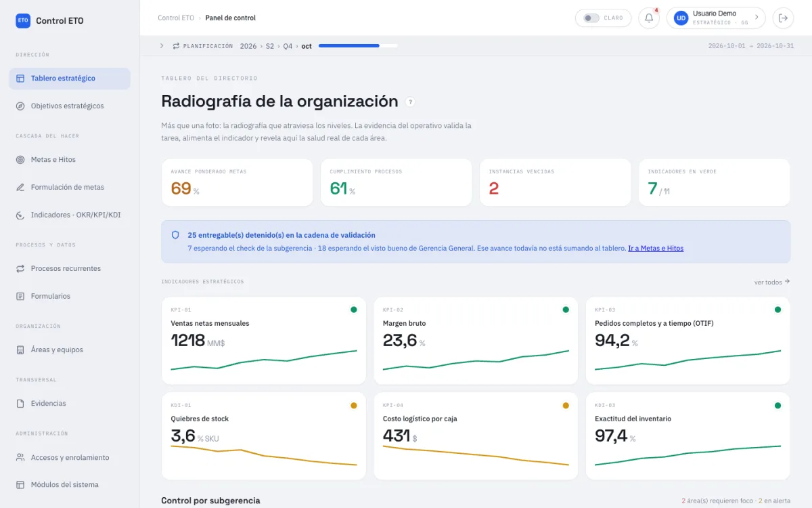Open the Formularios page
The height and width of the screenshot is (508, 812).
click(x=70, y=297)
